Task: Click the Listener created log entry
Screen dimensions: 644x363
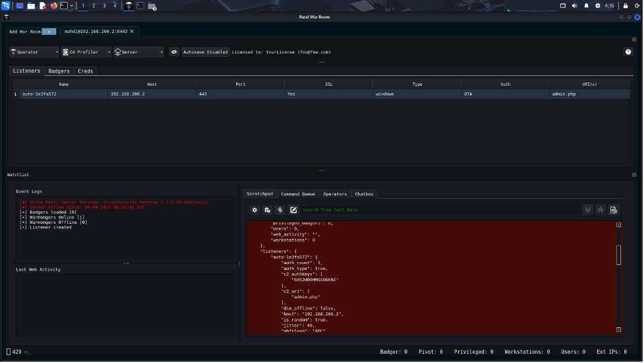Action: pos(45,227)
